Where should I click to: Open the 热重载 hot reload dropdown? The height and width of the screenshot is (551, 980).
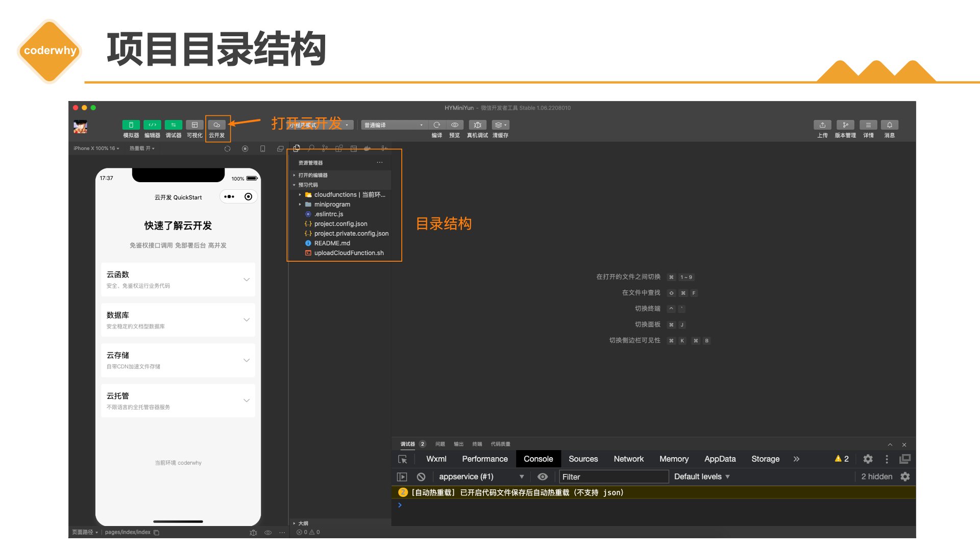tap(142, 148)
